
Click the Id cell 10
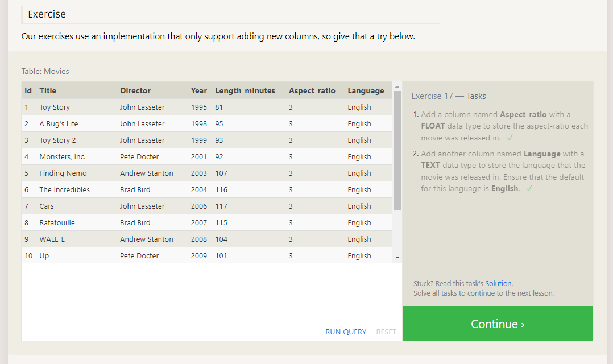(28, 256)
